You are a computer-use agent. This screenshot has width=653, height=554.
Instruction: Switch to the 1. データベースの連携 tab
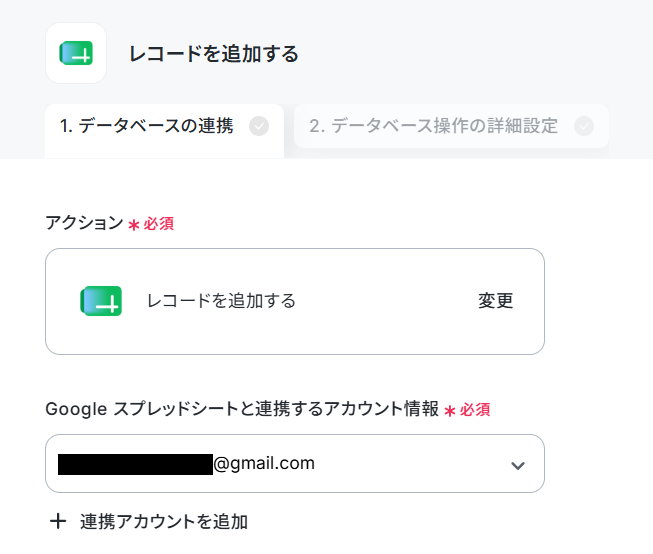(164, 131)
